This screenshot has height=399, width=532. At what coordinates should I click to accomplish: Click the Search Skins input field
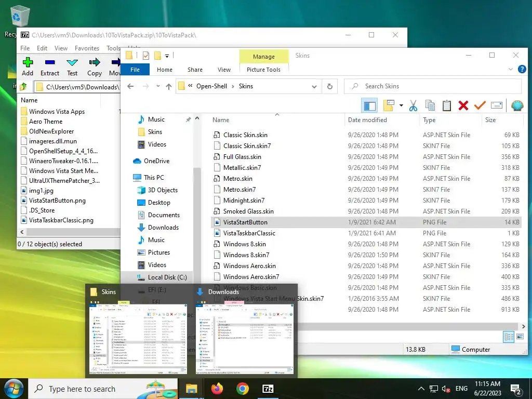(433, 86)
